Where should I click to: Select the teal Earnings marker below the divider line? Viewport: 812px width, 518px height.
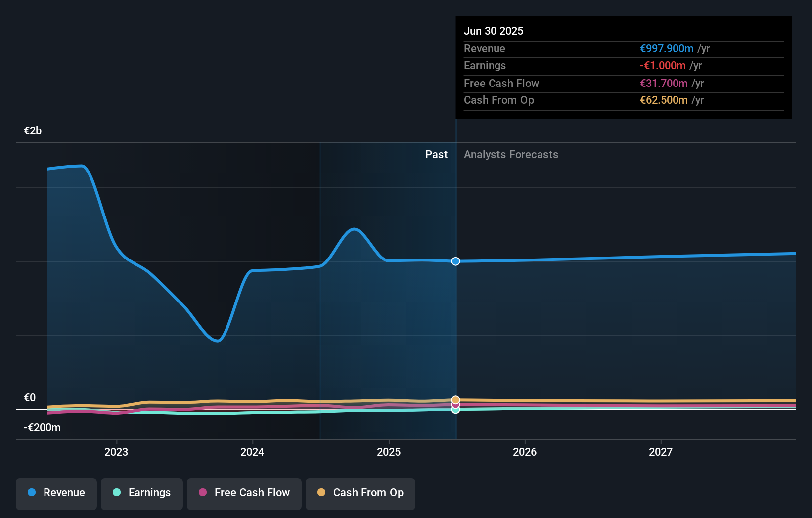(455, 410)
